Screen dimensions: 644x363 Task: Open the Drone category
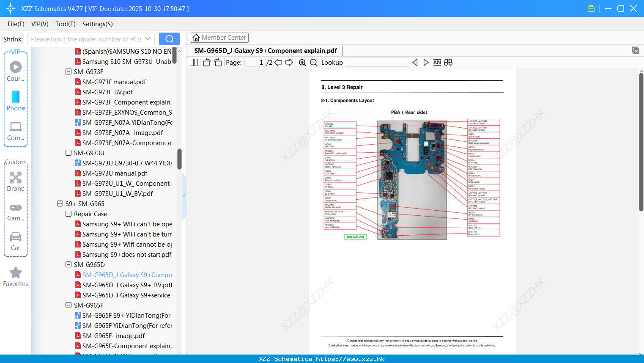16,181
